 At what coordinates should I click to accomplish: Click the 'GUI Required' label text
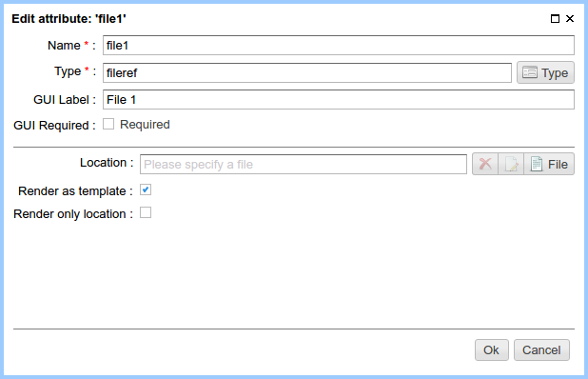point(51,126)
